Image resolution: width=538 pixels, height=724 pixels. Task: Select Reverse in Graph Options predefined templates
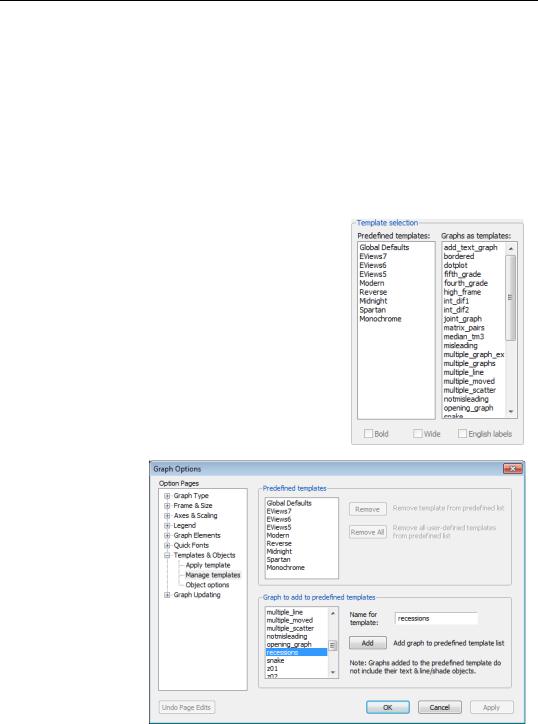point(278,543)
